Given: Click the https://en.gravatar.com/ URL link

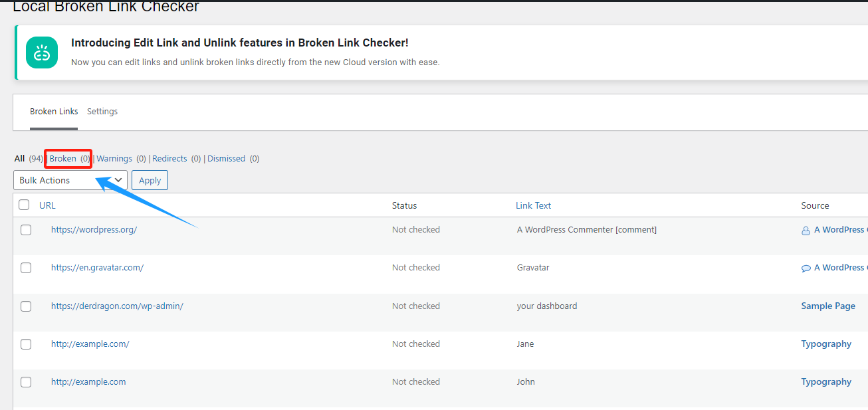Looking at the screenshot, I should point(97,267).
